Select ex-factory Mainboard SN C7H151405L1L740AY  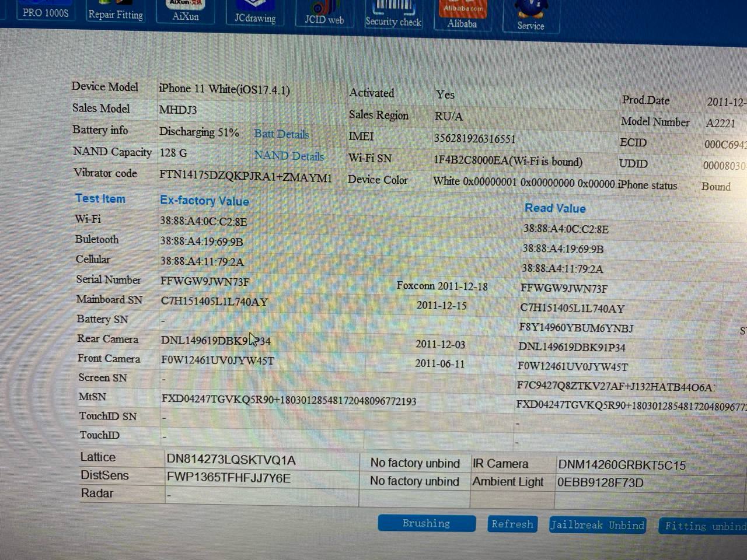(214, 302)
